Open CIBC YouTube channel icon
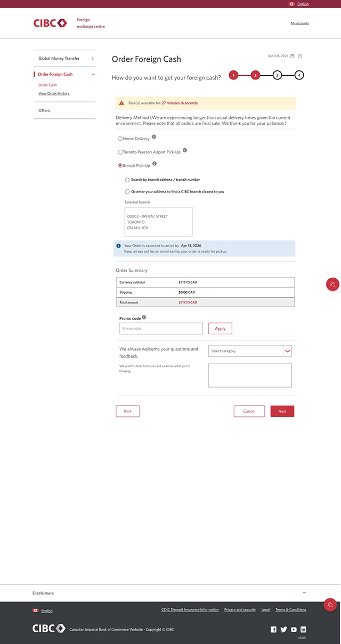 [x=294, y=630]
